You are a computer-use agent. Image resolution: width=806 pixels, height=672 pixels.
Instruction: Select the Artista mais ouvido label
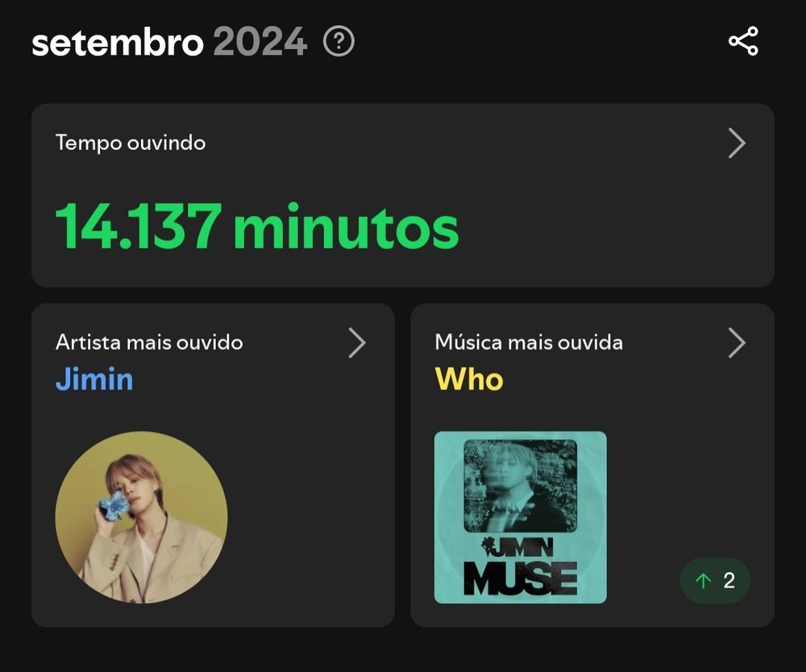pos(149,342)
